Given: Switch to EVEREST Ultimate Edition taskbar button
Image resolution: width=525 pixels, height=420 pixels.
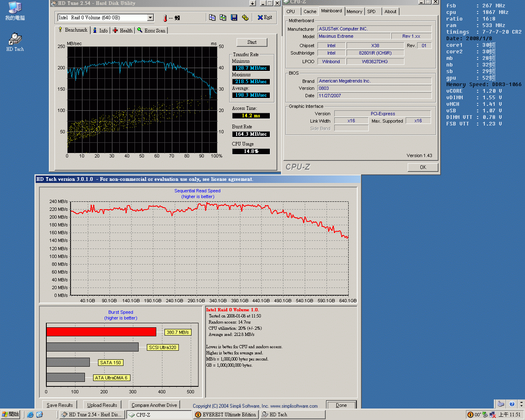Looking at the screenshot, I should pos(226,415).
